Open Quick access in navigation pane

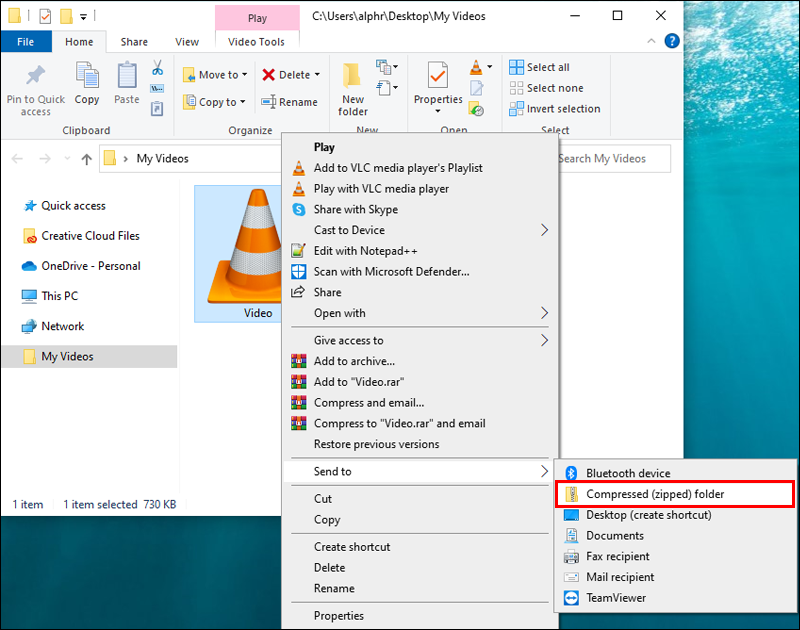pyautogui.click(x=65, y=206)
